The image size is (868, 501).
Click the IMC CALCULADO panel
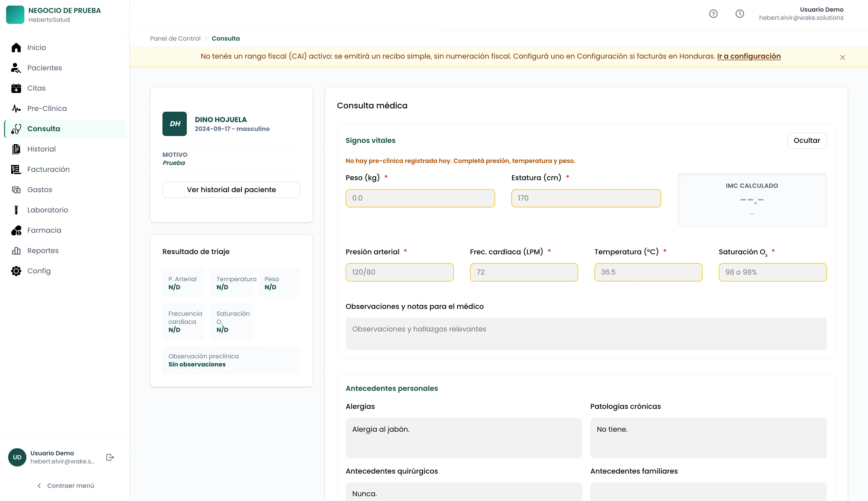coord(752,200)
